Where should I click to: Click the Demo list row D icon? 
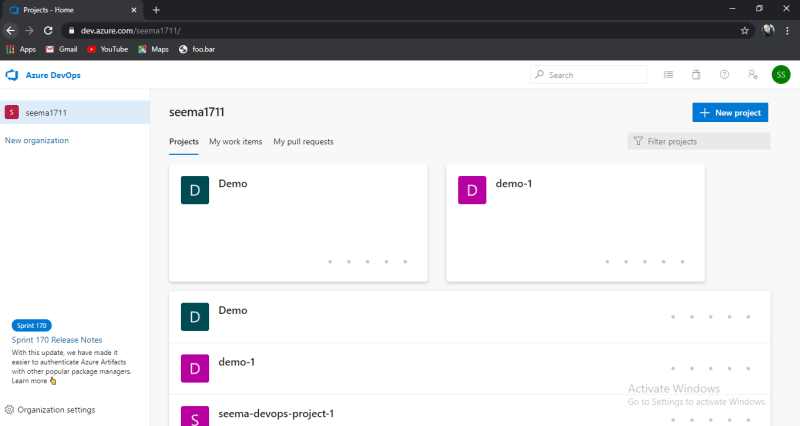195,317
